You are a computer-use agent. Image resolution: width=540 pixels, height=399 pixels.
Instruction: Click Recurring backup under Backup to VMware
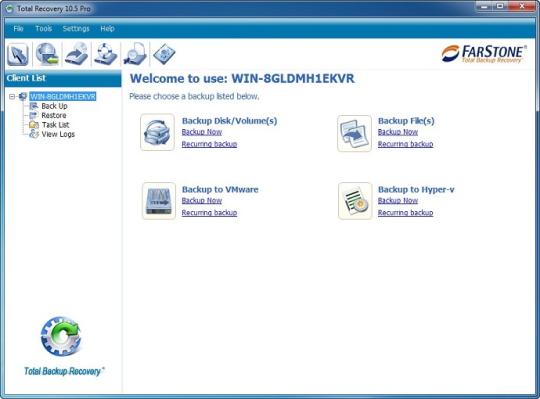click(209, 212)
